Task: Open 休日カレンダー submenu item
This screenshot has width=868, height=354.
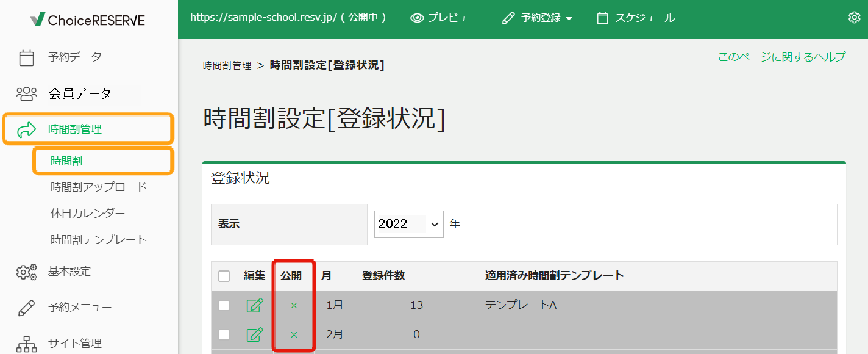Action: [x=88, y=213]
